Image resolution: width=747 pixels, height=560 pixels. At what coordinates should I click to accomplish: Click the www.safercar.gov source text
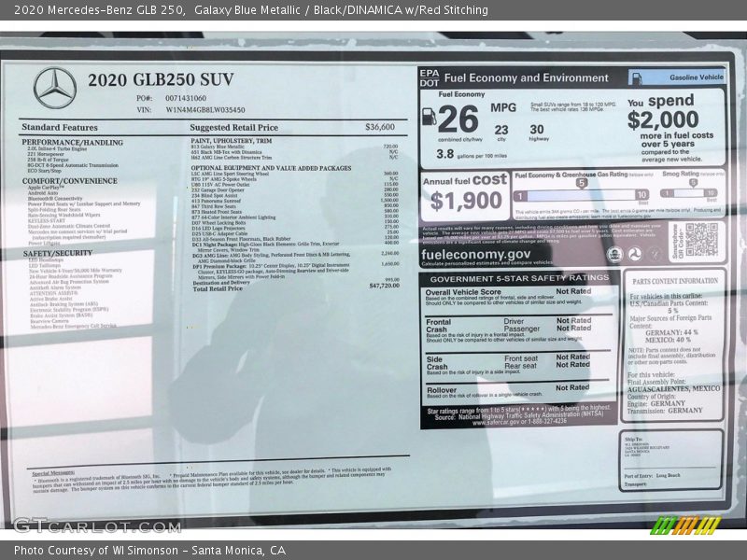point(519,422)
